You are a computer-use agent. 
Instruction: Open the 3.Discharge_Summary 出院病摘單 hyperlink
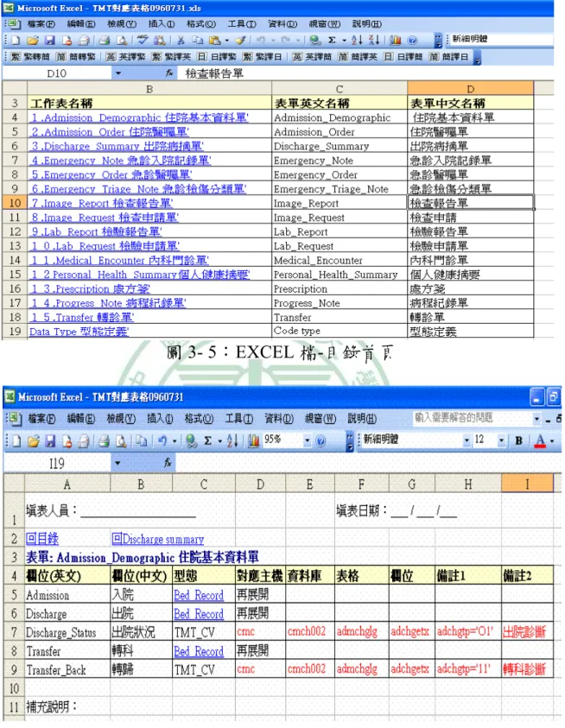117,146
